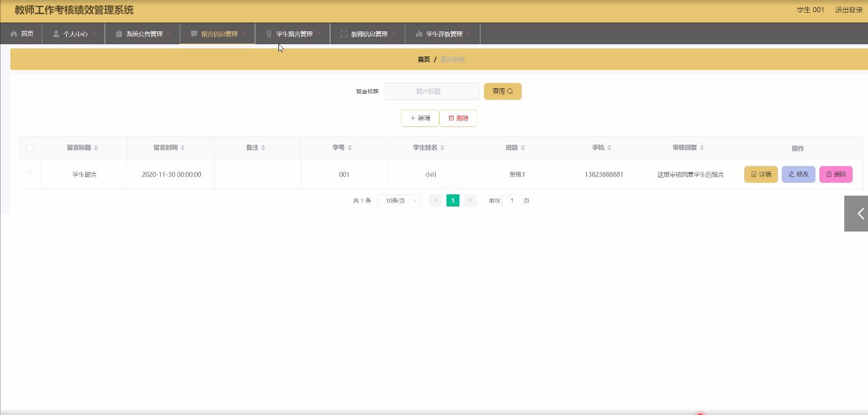Select page 1 in pagination
This screenshot has height=415, width=868.
tap(453, 201)
